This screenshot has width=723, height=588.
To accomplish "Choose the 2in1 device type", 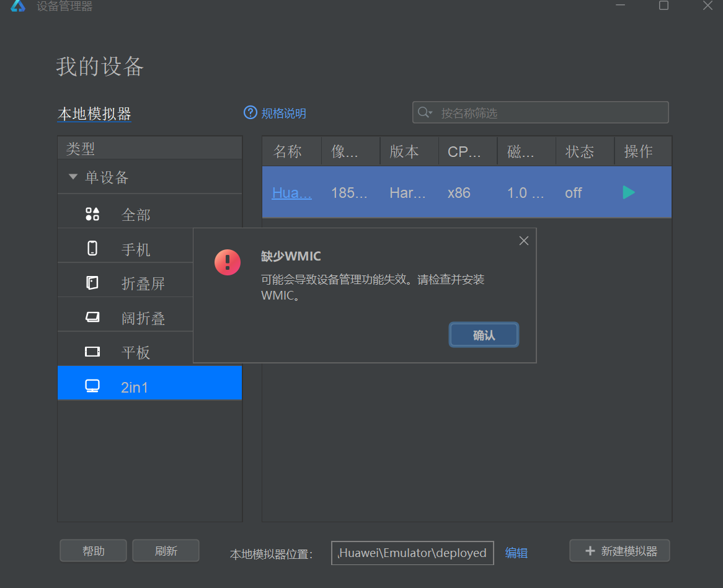I will 150,383.
